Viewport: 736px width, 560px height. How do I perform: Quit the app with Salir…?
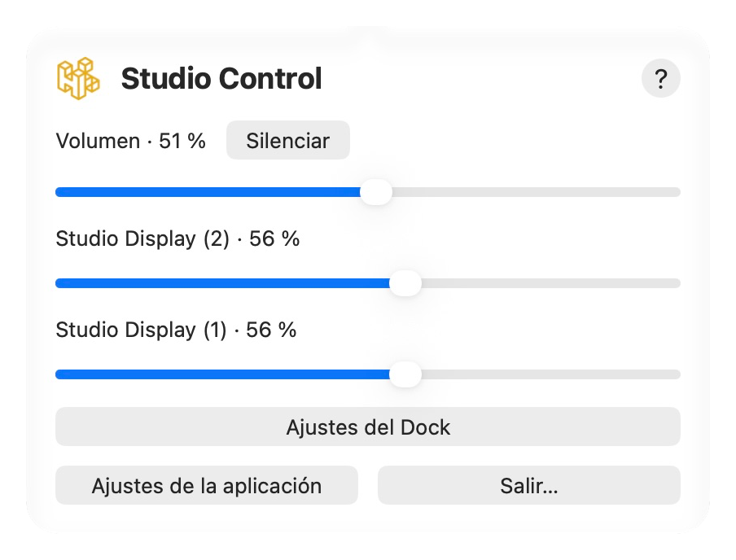(529, 485)
